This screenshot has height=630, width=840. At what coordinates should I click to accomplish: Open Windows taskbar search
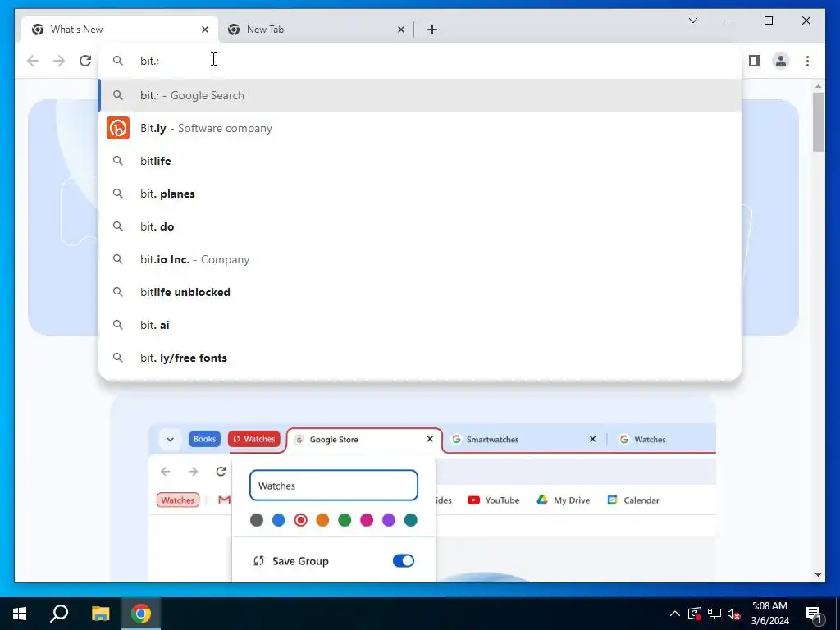(59, 614)
